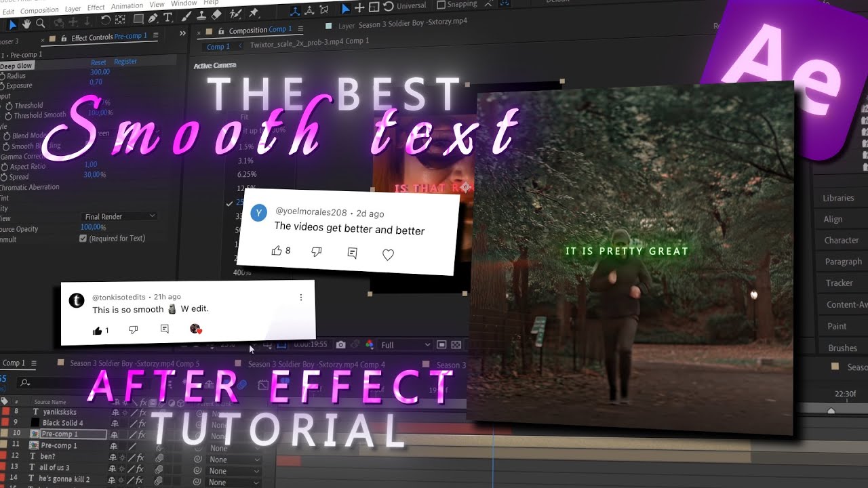Screen dimensions: 868x488
Task: Select the Clone Stamp tool
Action: pos(201,15)
